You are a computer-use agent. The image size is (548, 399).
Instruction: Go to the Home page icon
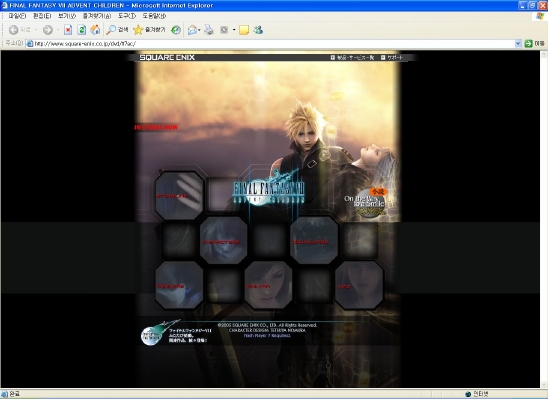(95, 30)
